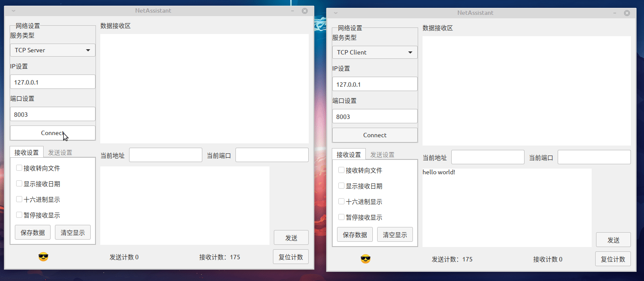The image size is (644, 281).
Task: Click the 当前地址 field in the server window
Action: 166,155
